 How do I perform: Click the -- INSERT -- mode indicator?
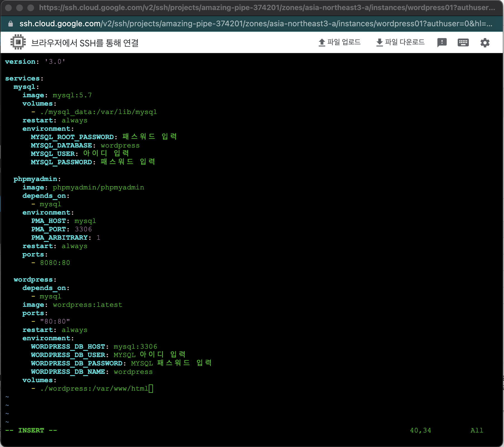point(31,431)
